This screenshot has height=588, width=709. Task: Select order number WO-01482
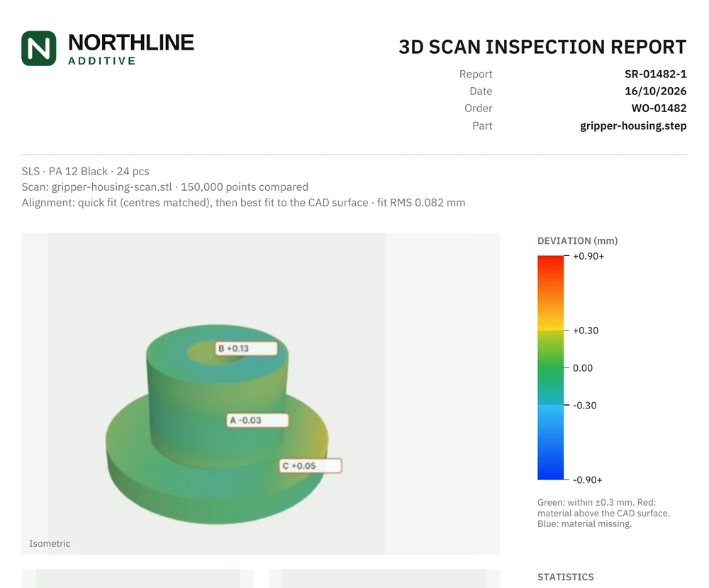(659, 109)
